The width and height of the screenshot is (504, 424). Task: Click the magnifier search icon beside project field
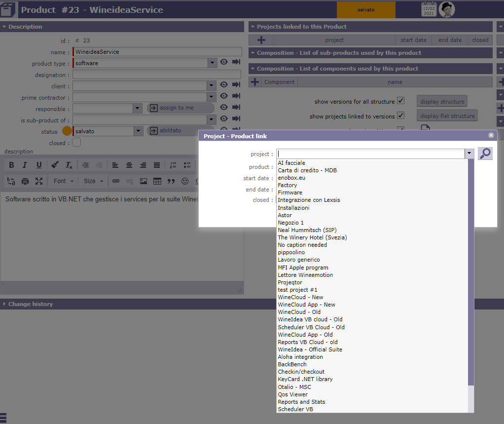pyautogui.click(x=485, y=154)
